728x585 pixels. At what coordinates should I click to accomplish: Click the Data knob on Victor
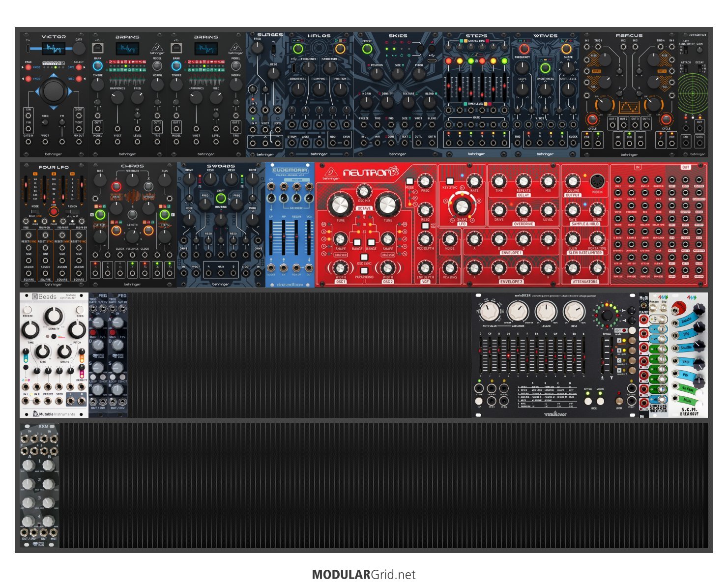(x=79, y=48)
